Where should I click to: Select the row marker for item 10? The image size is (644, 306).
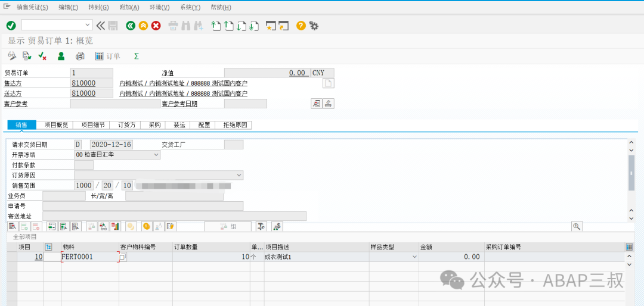tap(12, 257)
